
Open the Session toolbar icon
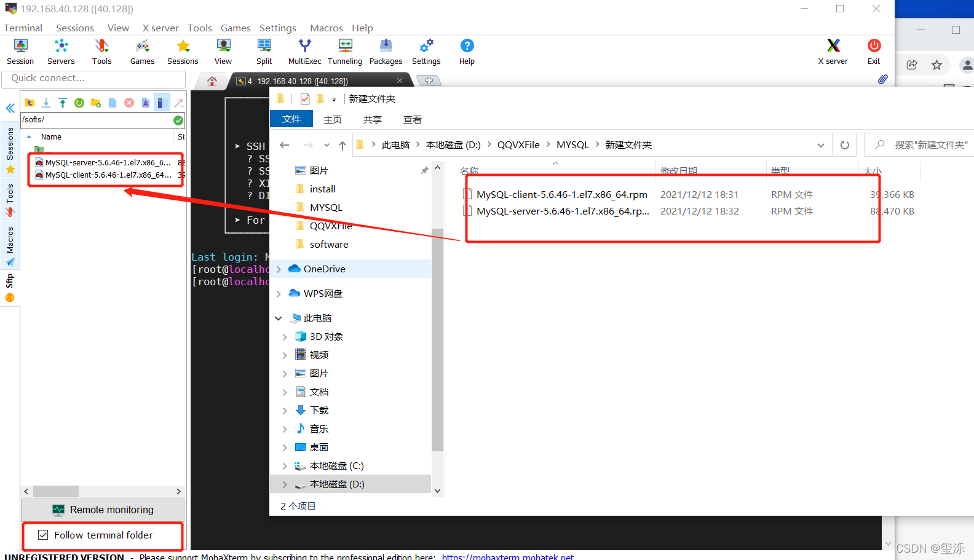(x=20, y=52)
